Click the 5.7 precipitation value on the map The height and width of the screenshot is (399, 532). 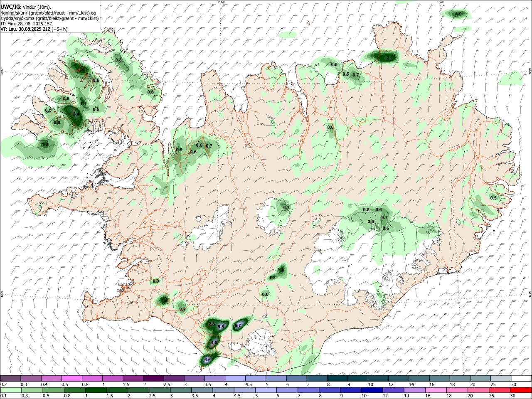point(238,325)
